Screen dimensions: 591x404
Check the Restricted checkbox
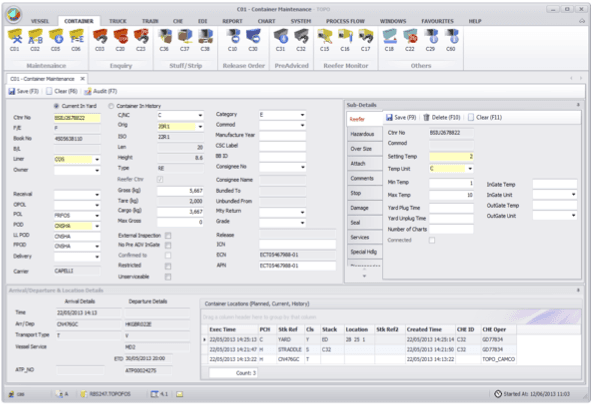[168, 266]
